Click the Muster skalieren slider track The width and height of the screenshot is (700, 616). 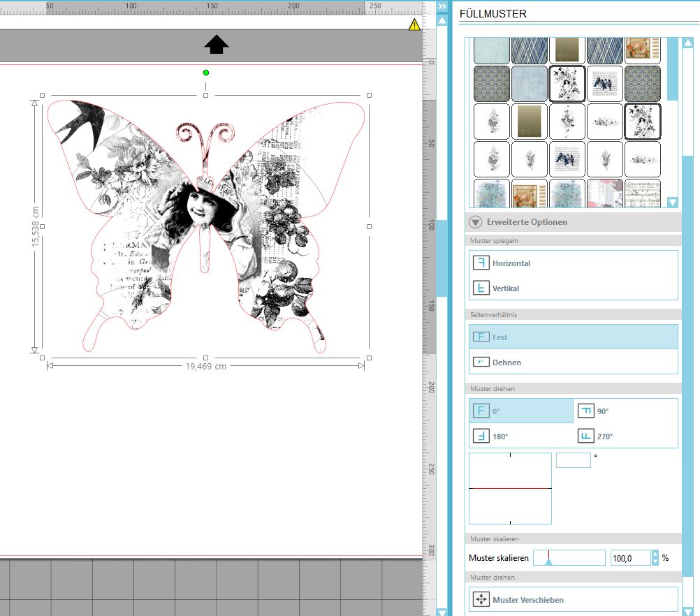[569, 557]
